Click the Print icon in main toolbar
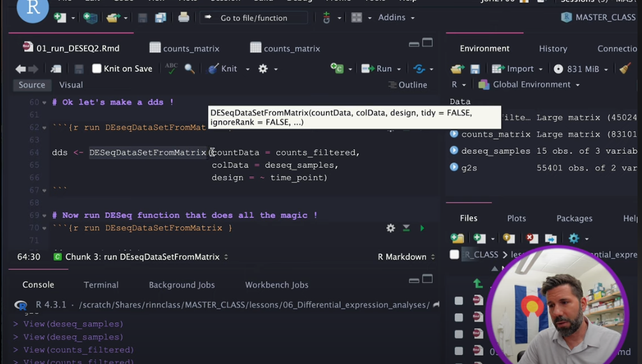642x364 pixels. (x=184, y=17)
